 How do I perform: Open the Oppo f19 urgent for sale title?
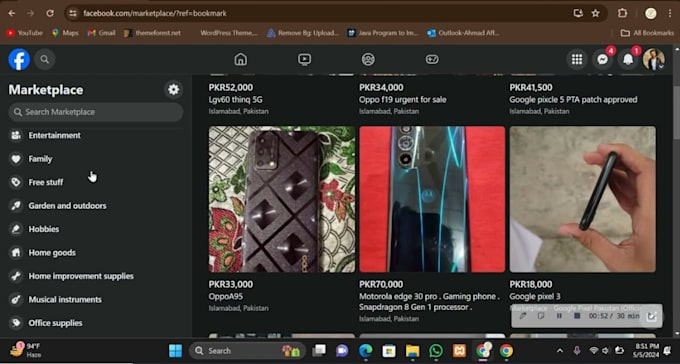click(402, 100)
